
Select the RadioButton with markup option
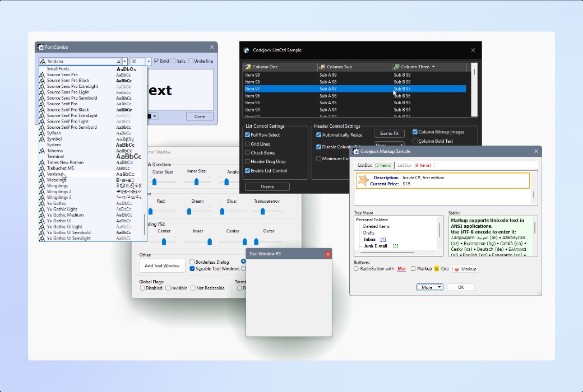[356, 269]
